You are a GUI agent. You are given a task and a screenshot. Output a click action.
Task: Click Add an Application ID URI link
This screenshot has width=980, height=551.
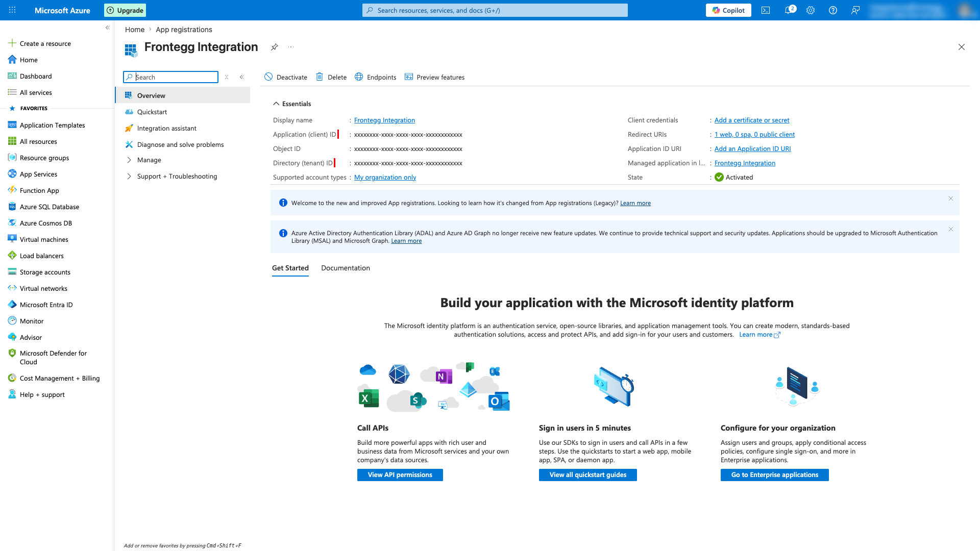point(753,149)
